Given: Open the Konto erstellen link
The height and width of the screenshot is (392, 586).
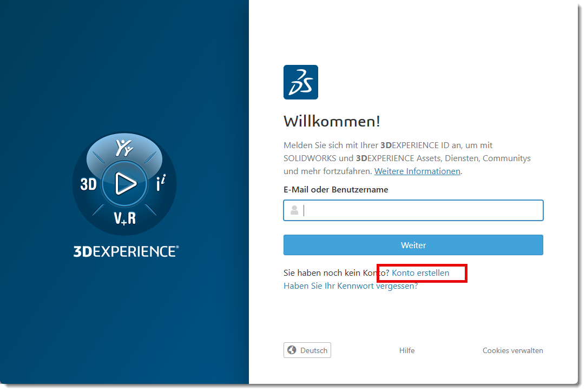Looking at the screenshot, I should point(420,273).
